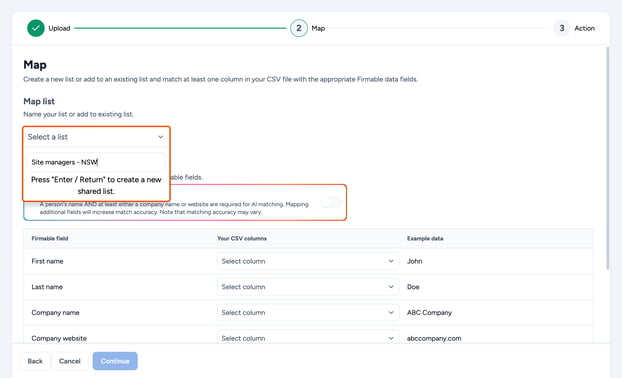Click the vertical scrollbar on the right

[607, 158]
